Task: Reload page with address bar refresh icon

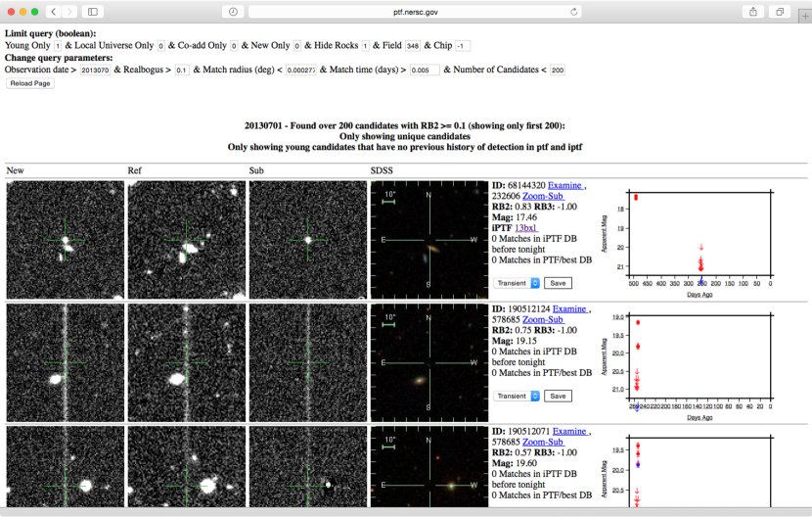Action: point(574,12)
